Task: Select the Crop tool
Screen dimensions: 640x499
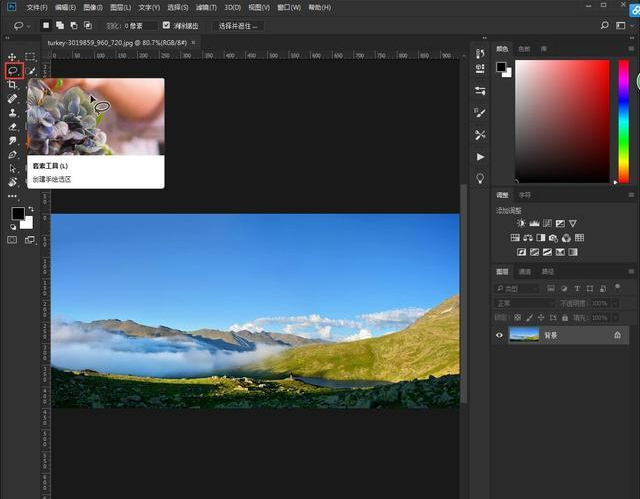Action: (x=12, y=85)
